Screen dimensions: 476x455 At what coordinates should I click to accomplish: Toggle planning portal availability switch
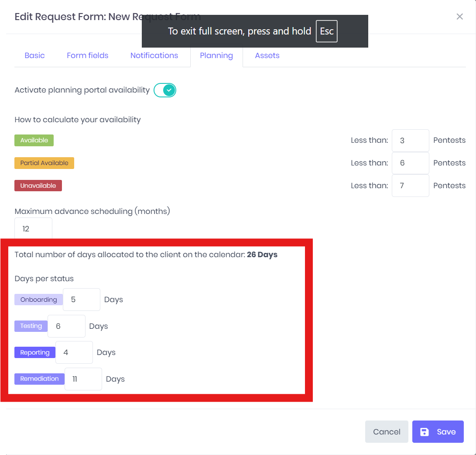pos(165,90)
